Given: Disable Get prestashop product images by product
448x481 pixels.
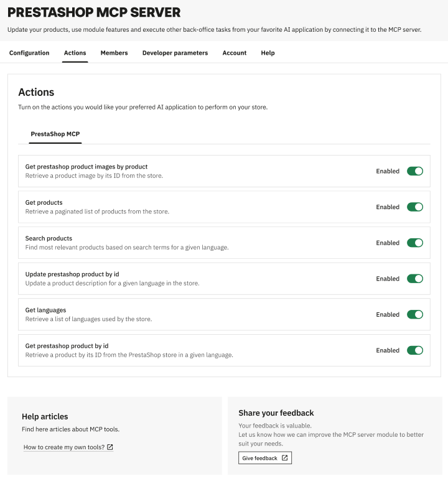Looking at the screenshot, I should 414,171.
